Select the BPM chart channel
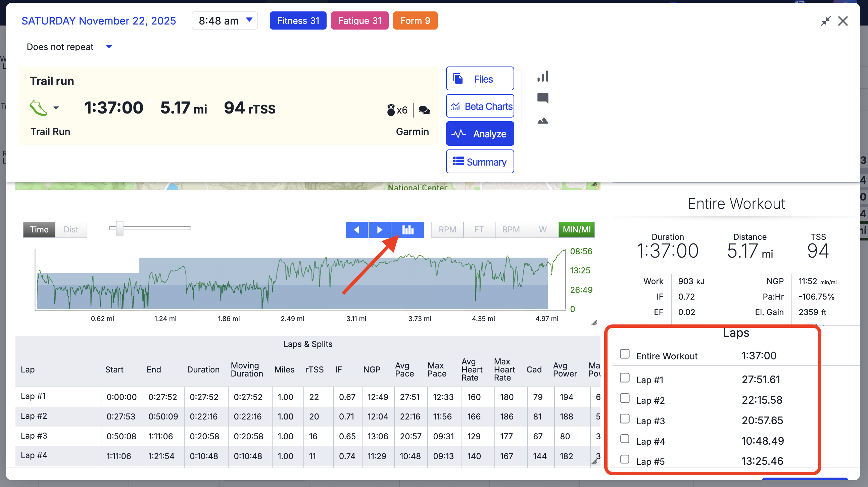The height and width of the screenshot is (487, 868). [x=511, y=230]
